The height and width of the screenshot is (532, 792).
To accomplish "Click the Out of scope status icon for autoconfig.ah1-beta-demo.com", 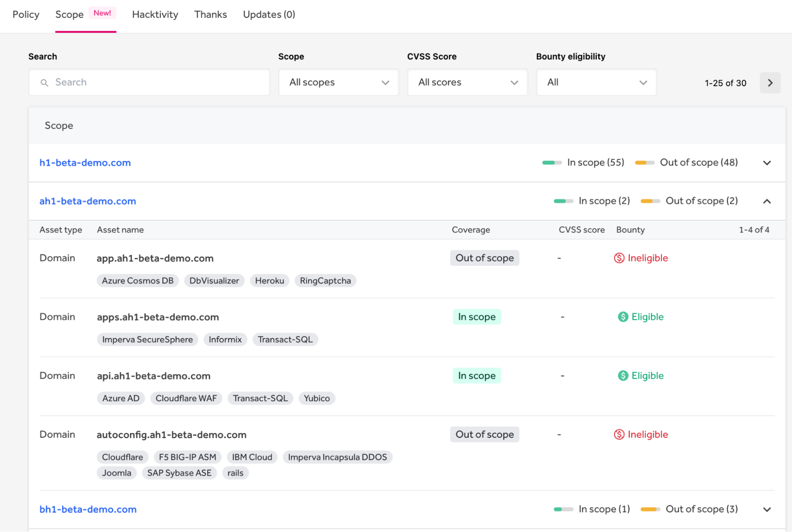I will point(484,435).
